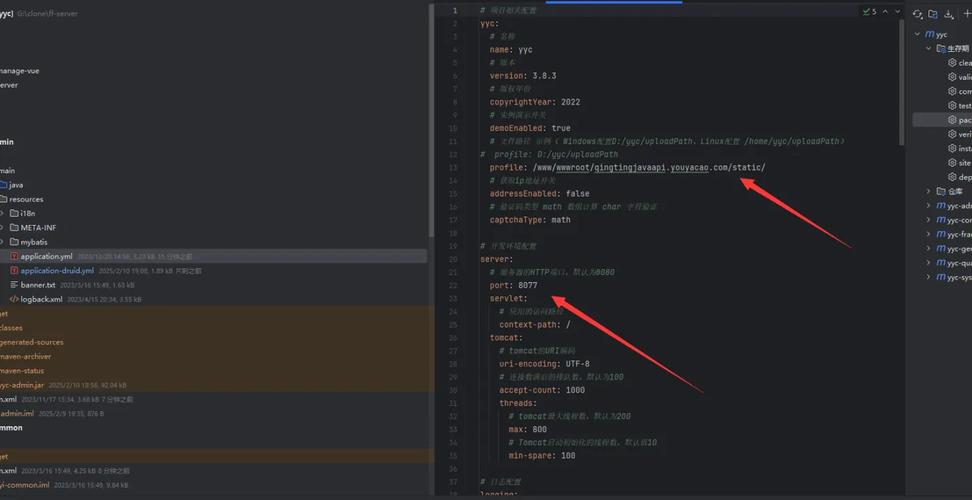Jump to next highlighted problem arrow
Screen dimensions: 972x500
point(896,12)
